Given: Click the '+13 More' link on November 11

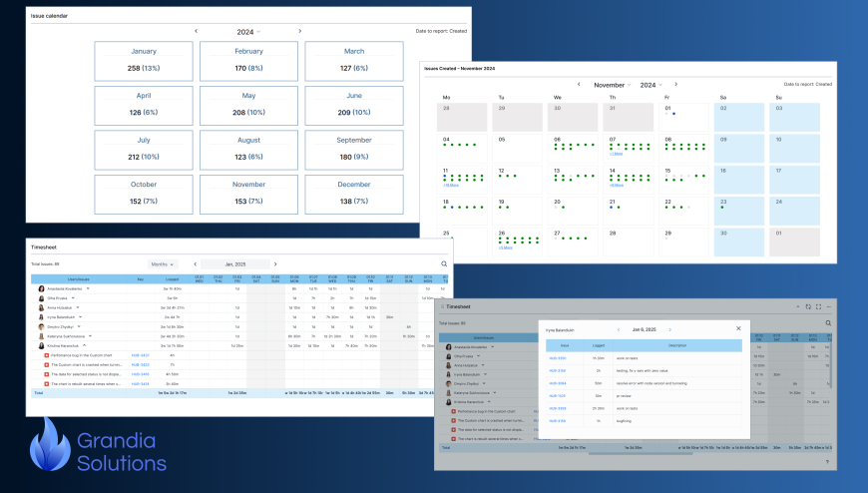Looking at the screenshot, I should pos(451,186).
